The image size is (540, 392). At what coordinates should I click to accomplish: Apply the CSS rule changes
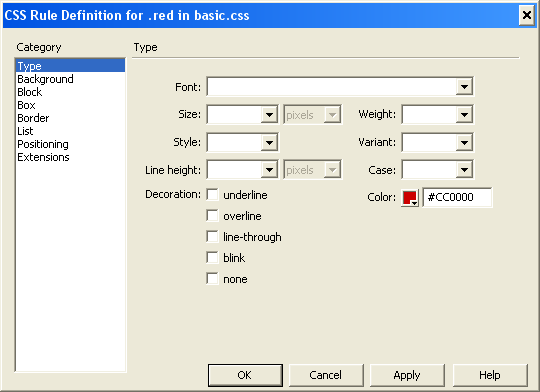click(407, 375)
